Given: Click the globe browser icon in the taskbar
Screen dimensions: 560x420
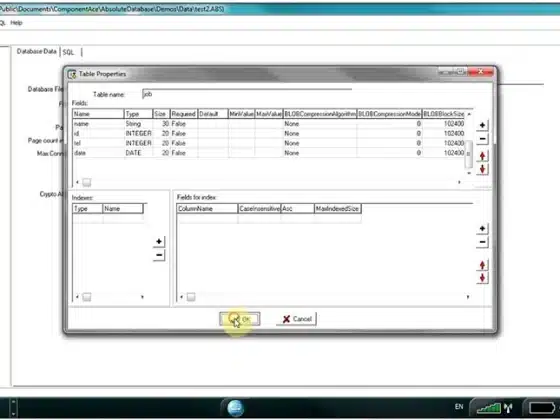Looking at the screenshot, I should pos(235,408).
